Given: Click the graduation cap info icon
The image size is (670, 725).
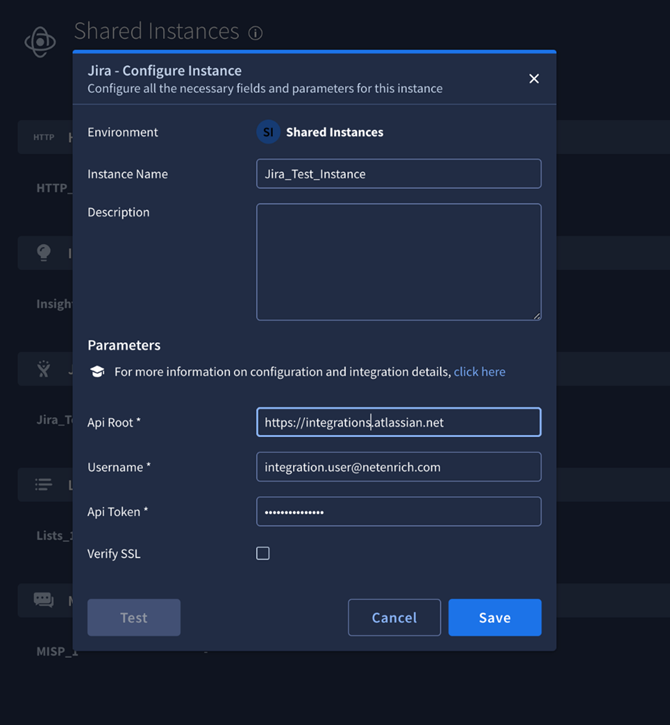Looking at the screenshot, I should click(97, 372).
